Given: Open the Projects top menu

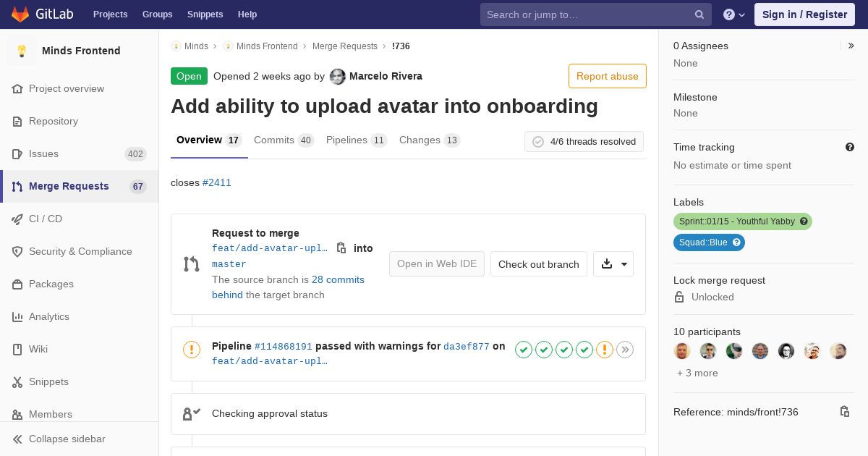Looking at the screenshot, I should click(110, 14).
